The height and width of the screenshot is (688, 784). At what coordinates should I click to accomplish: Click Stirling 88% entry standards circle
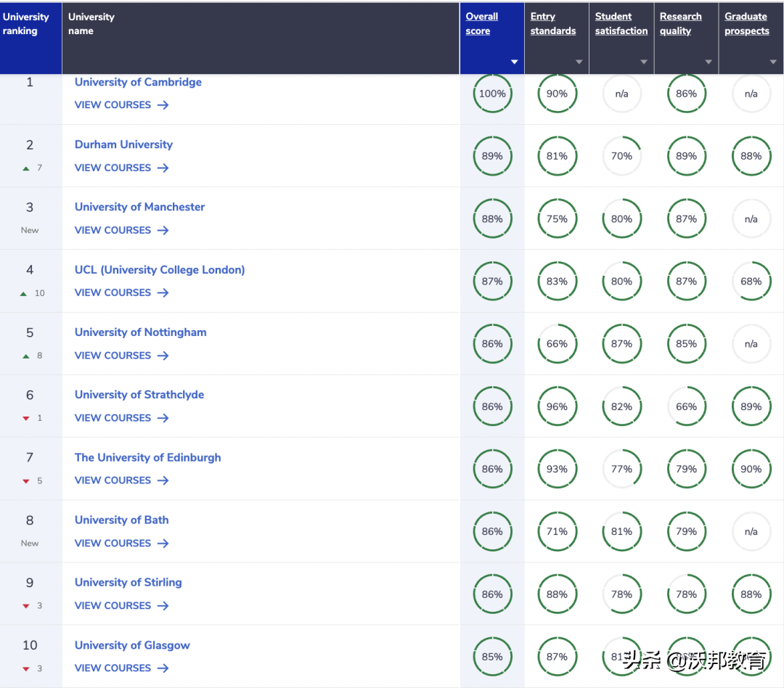pos(557,594)
